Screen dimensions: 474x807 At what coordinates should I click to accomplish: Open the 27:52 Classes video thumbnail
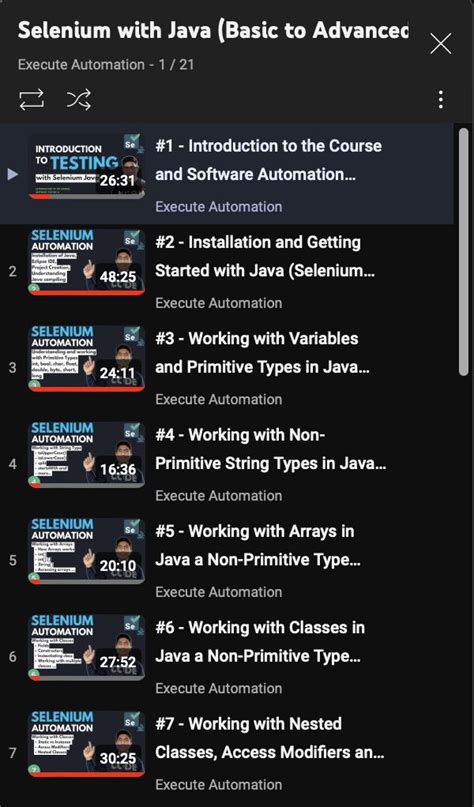tap(86, 647)
